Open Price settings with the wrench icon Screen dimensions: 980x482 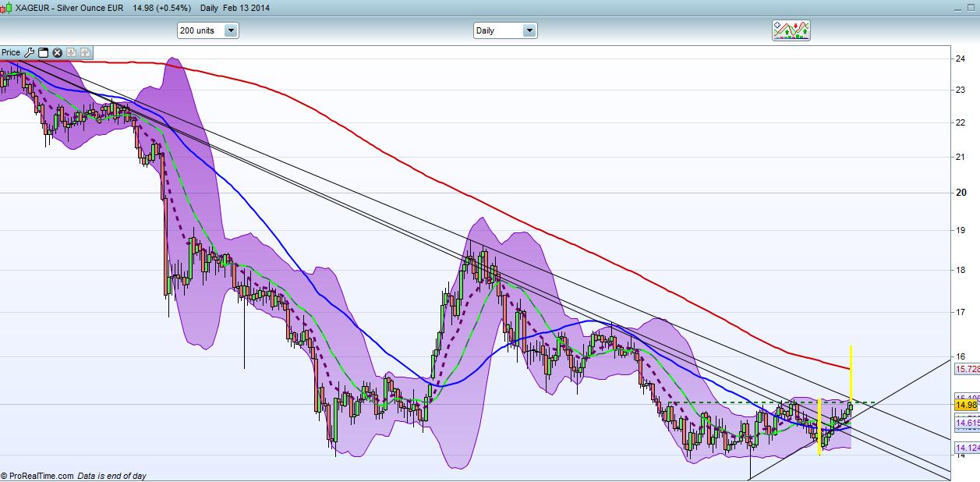[30, 53]
